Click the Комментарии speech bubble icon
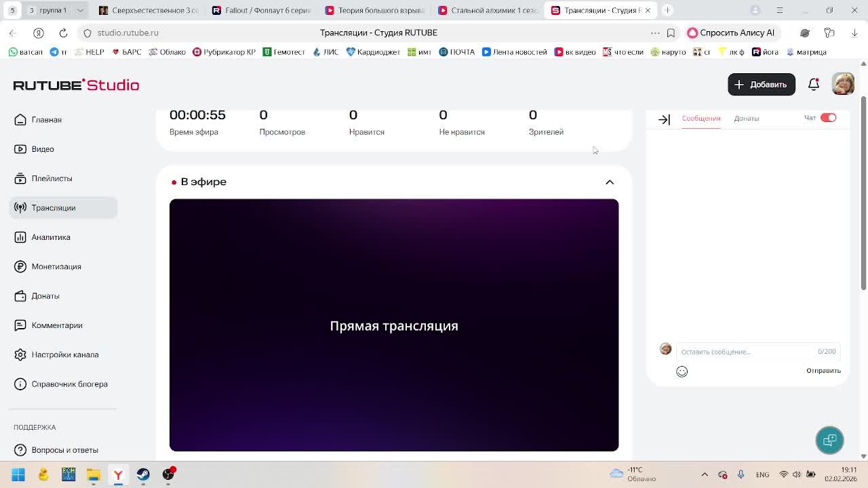The image size is (868, 488). click(20, 325)
